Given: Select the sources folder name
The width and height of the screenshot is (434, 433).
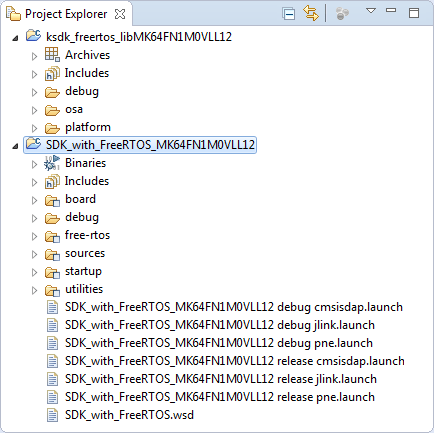Looking at the screenshot, I should [85, 253].
